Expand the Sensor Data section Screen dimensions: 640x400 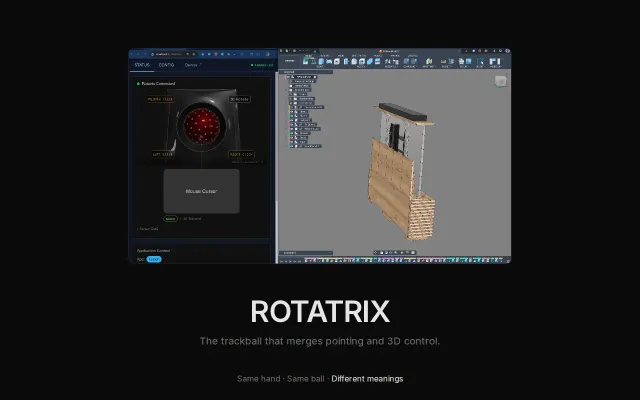(147, 229)
